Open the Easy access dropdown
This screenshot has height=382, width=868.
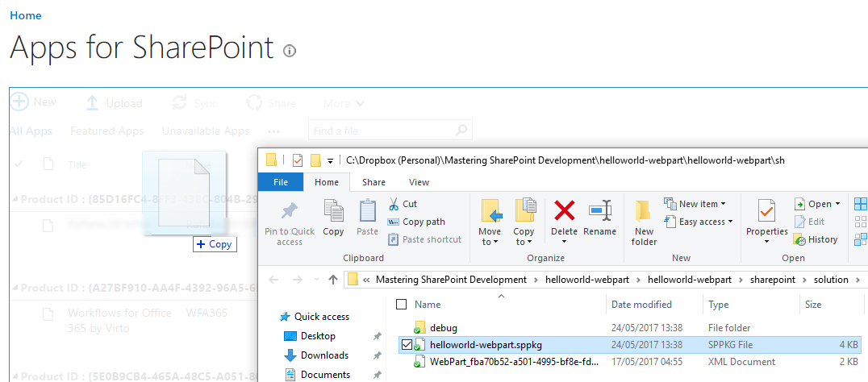point(699,222)
